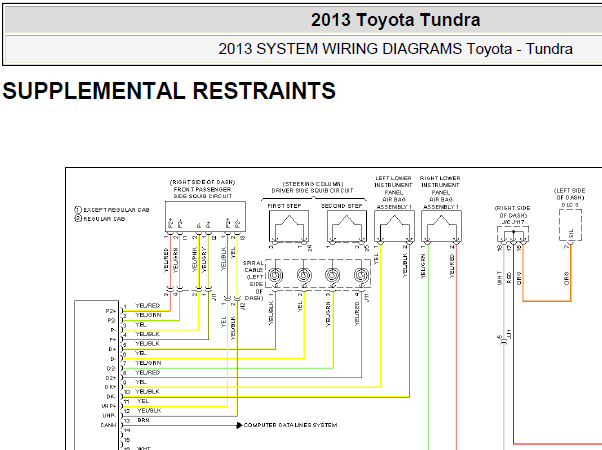Image resolution: width=602 pixels, height=450 pixels.
Task: Click pin 10 'YEL/BLK' wire label
Action: point(147,392)
